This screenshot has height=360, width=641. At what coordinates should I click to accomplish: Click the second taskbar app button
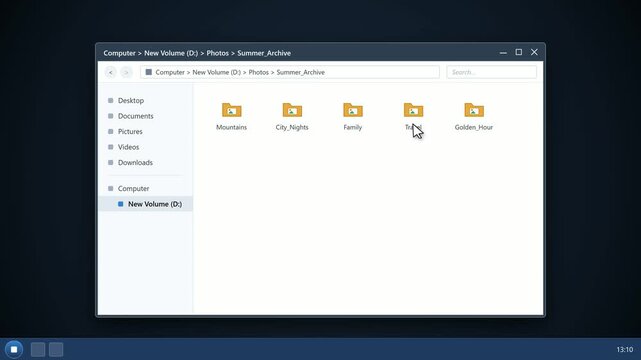point(56,349)
